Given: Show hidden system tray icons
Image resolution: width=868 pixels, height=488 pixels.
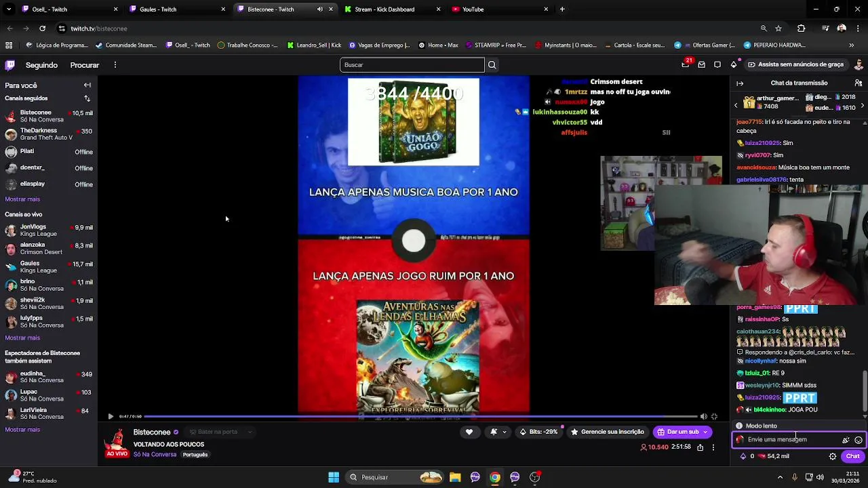Looking at the screenshot, I should [780, 477].
